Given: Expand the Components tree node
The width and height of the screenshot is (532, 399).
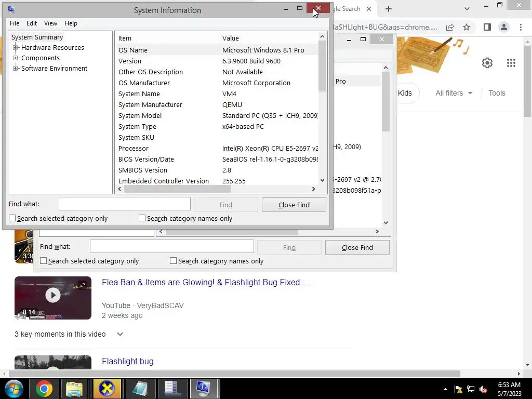Looking at the screenshot, I should (x=15, y=58).
